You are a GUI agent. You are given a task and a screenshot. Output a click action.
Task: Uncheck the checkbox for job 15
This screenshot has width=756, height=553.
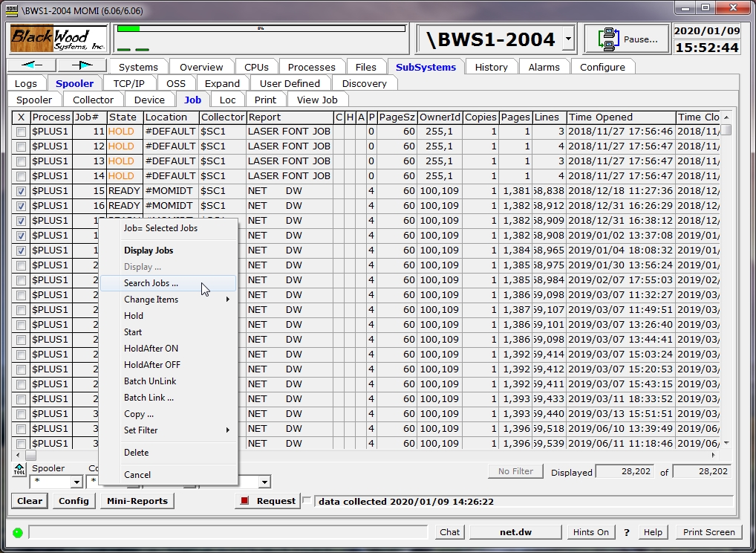coord(22,191)
